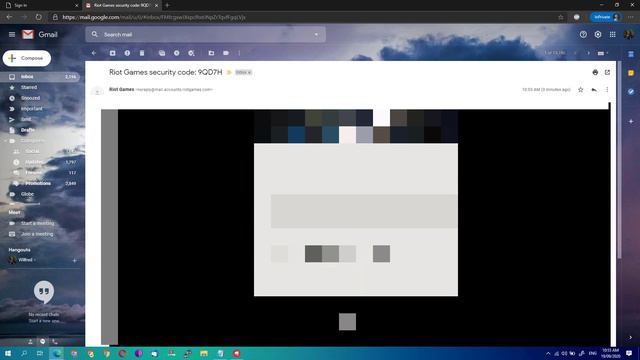Add this page to favorites star
640x360 pixels.
tap(561, 17)
